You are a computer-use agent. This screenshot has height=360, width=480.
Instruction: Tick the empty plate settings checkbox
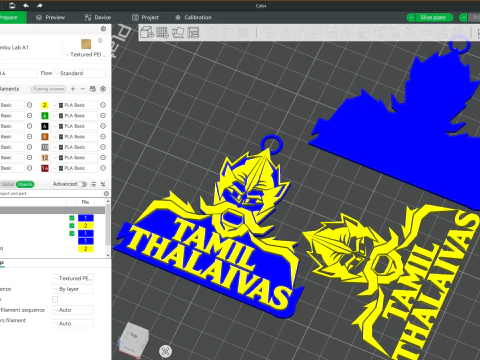[55, 299]
